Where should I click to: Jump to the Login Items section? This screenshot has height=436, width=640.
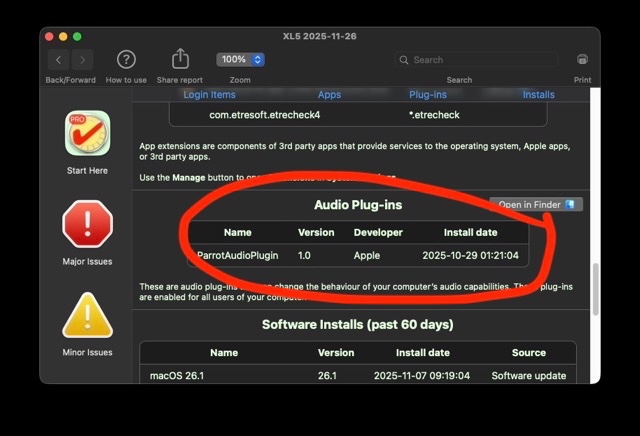209,95
